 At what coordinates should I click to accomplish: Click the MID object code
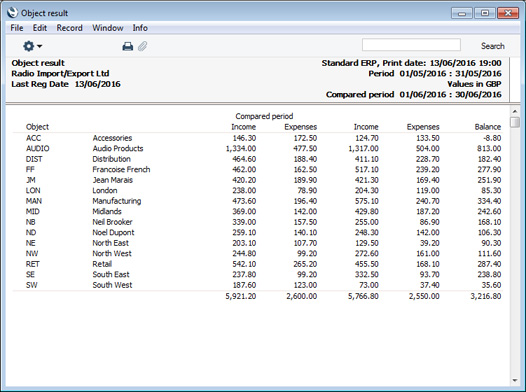click(x=33, y=212)
